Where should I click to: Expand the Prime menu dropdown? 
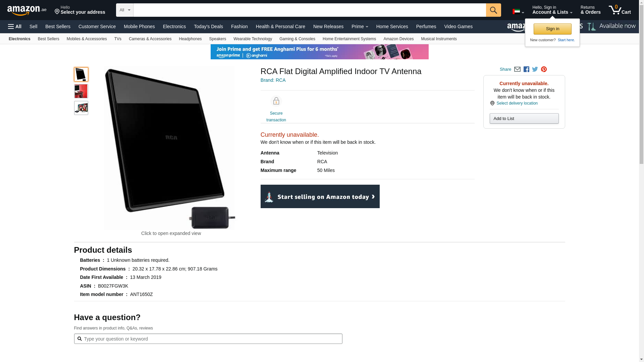360,26
